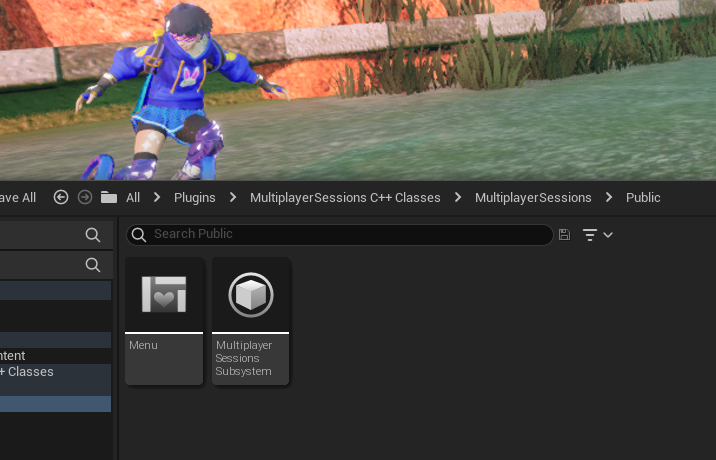The width and height of the screenshot is (716, 460).
Task: Click the Public breadcrumb folder
Action: (x=643, y=197)
